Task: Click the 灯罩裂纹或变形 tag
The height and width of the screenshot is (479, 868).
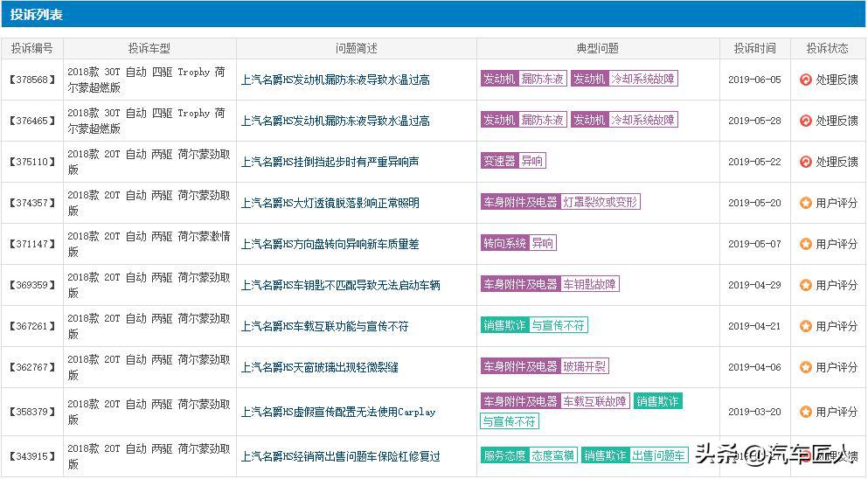Action: coord(600,202)
